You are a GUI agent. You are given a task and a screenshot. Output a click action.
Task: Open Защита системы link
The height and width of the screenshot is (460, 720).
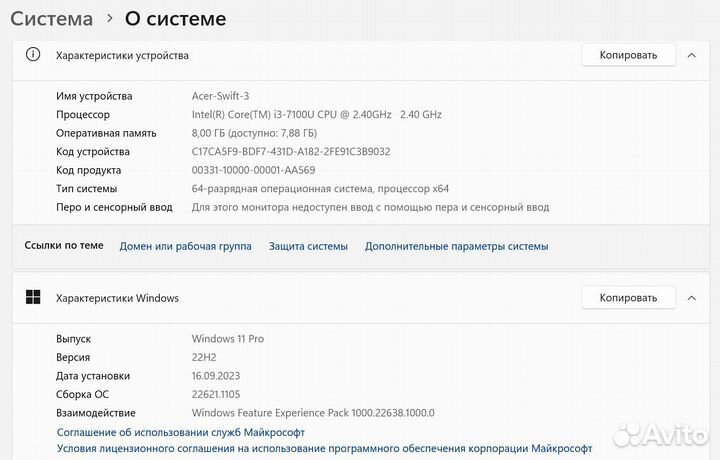(x=308, y=246)
